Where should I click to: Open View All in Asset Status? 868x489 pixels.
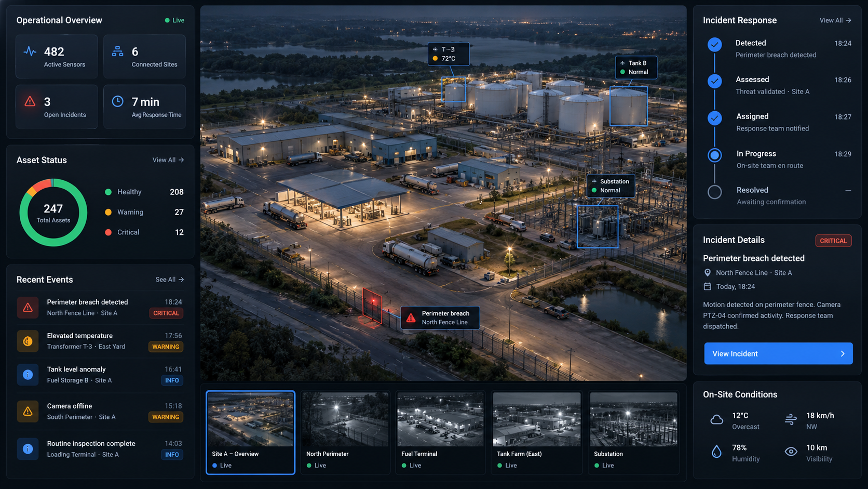[x=168, y=160]
